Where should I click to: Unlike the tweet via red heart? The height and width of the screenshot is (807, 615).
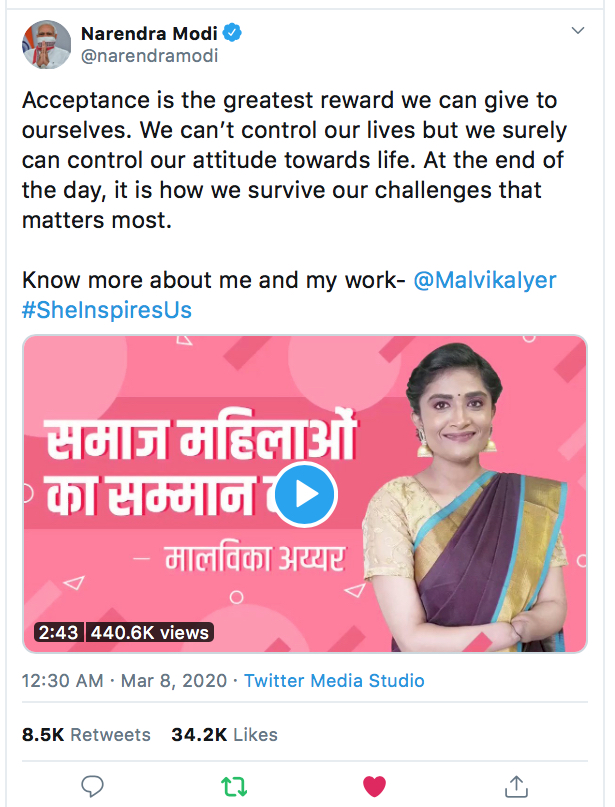point(374,785)
